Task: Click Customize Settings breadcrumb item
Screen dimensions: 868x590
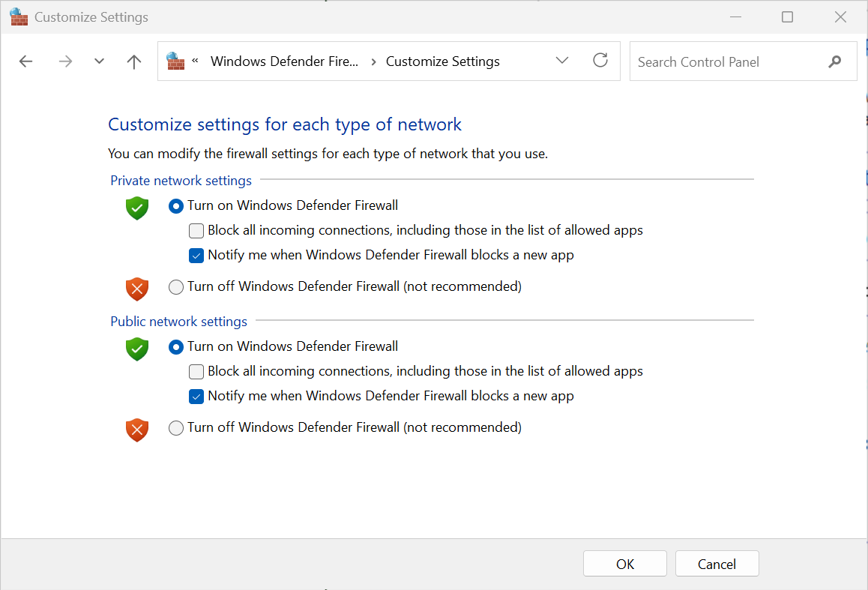Action: pos(442,61)
